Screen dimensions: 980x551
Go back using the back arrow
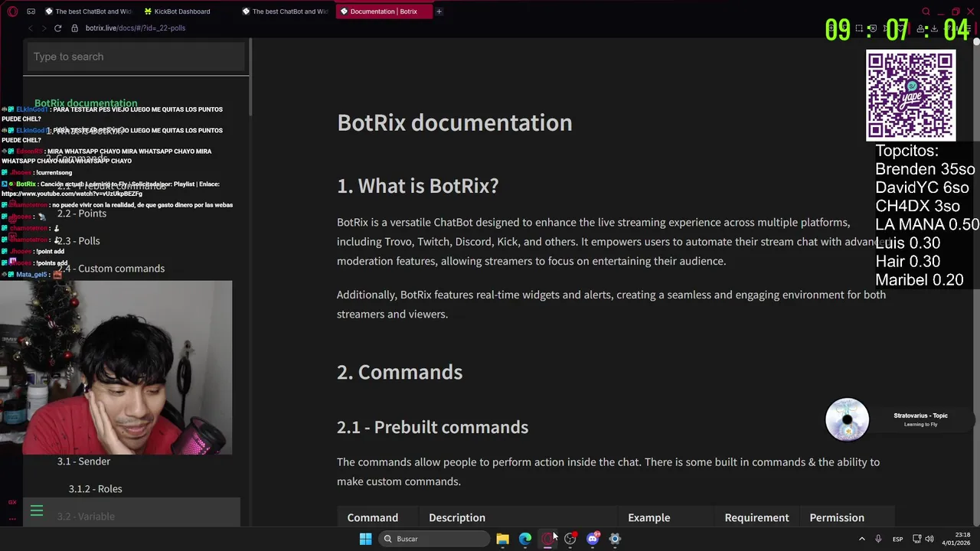click(x=31, y=28)
